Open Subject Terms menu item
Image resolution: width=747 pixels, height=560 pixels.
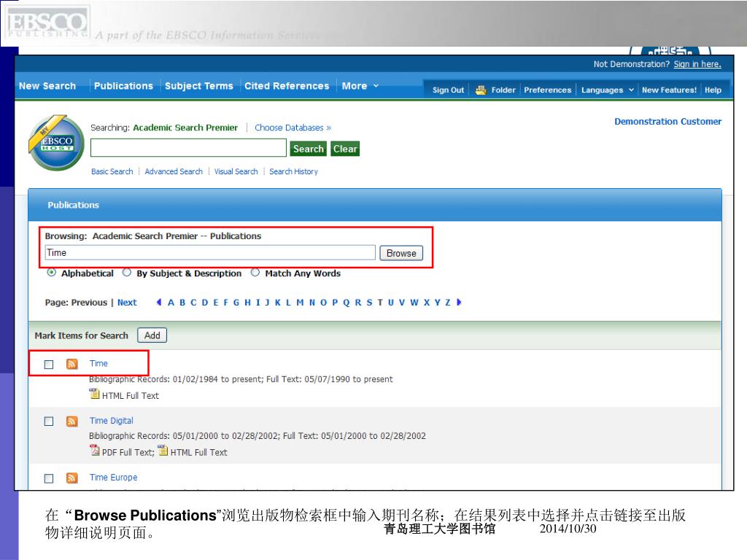[198, 86]
